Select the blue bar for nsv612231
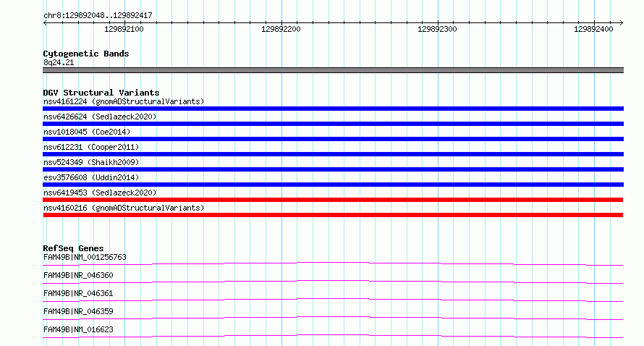Image resolution: width=644 pixels, height=346 pixels. point(333,154)
